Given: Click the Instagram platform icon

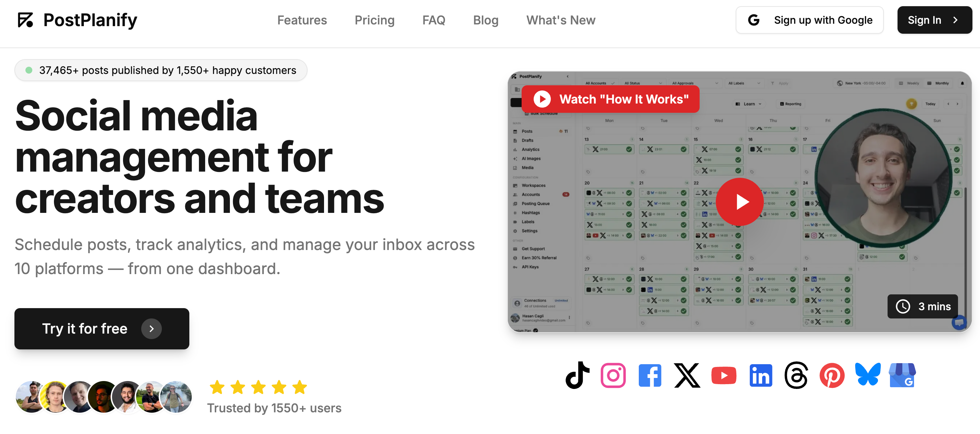Looking at the screenshot, I should click(x=613, y=376).
